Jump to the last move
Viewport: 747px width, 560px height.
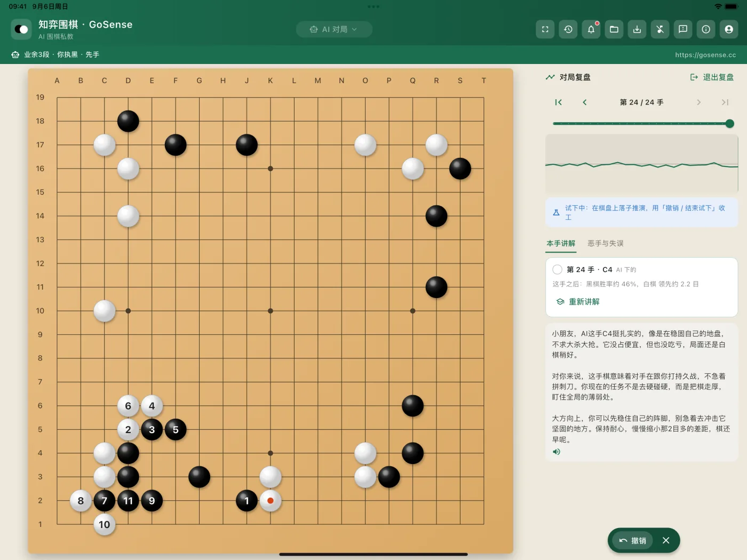coord(725,102)
